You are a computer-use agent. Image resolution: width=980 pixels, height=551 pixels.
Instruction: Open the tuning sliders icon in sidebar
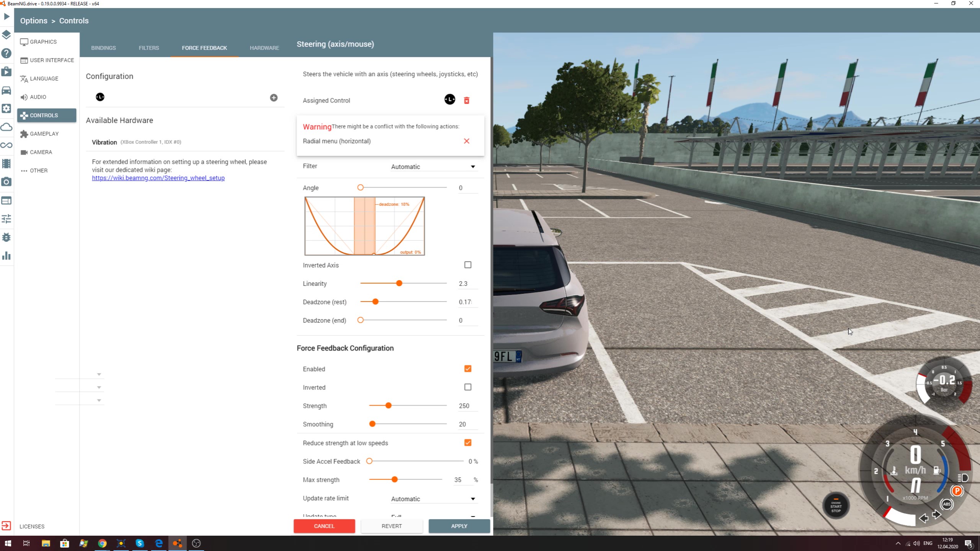(x=7, y=219)
